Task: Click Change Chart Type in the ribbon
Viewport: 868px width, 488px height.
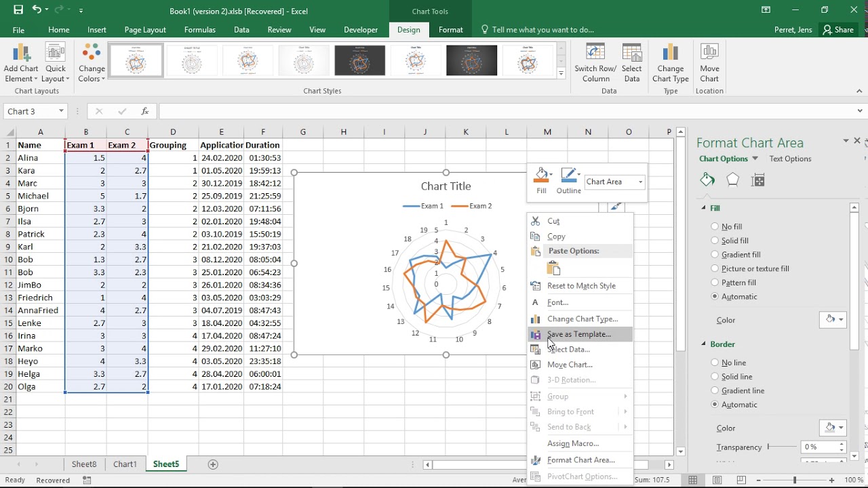Action: point(671,63)
